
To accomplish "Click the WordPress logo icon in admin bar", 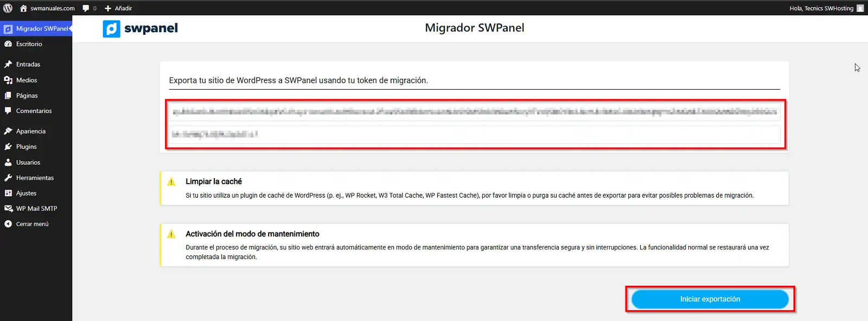I will [8, 8].
